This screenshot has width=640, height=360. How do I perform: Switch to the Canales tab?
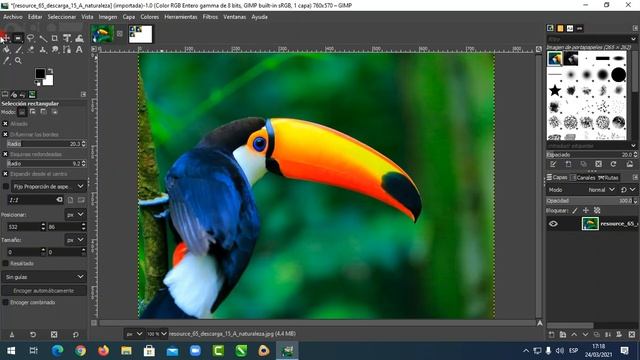click(583, 178)
